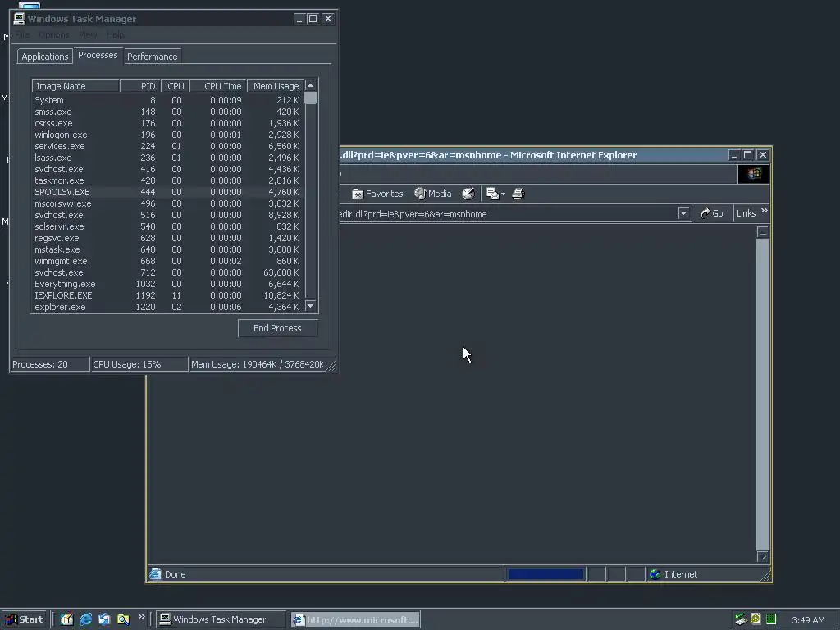The height and width of the screenshot is (630, 840).
Task: Select the Everything.exe process row
Action: point(167,284)
